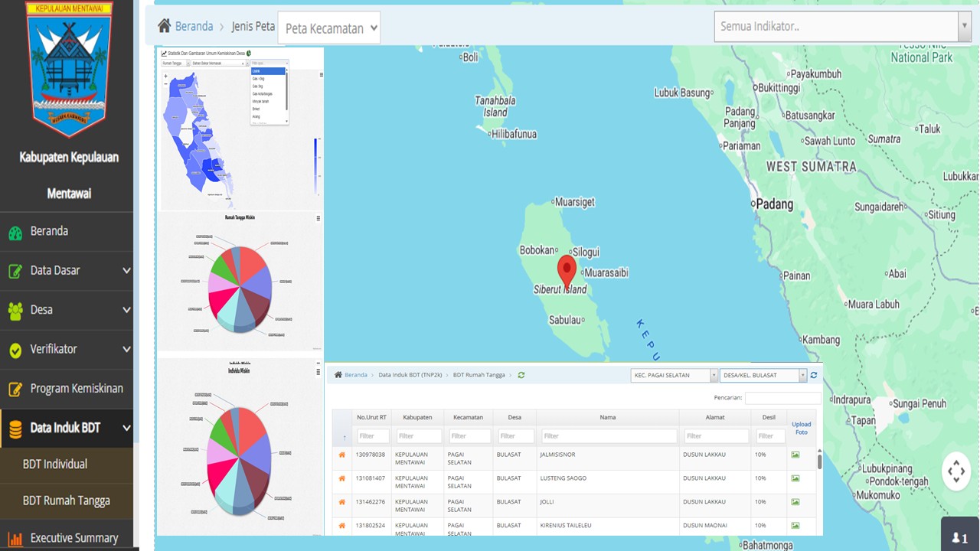Select Gas 3kg from the dropdown list
980x551 pixels.
point(259,86)
